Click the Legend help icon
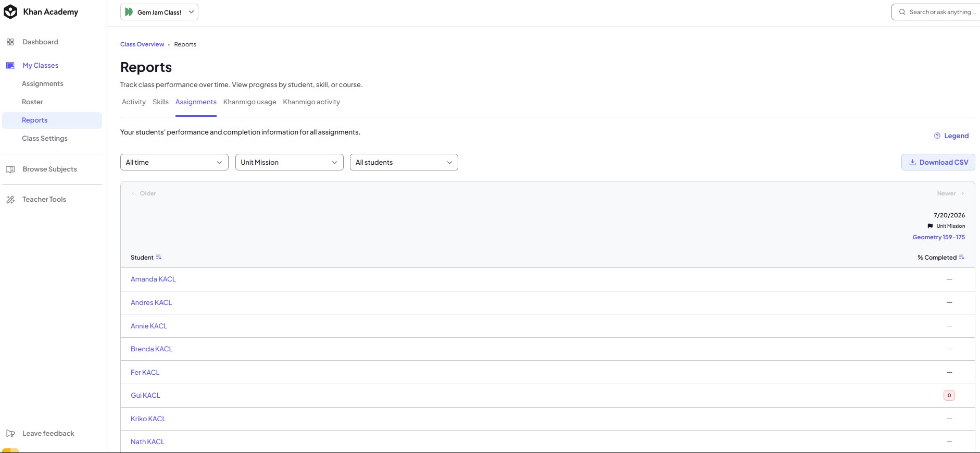 pyautogui.click(x=937, y=136)
